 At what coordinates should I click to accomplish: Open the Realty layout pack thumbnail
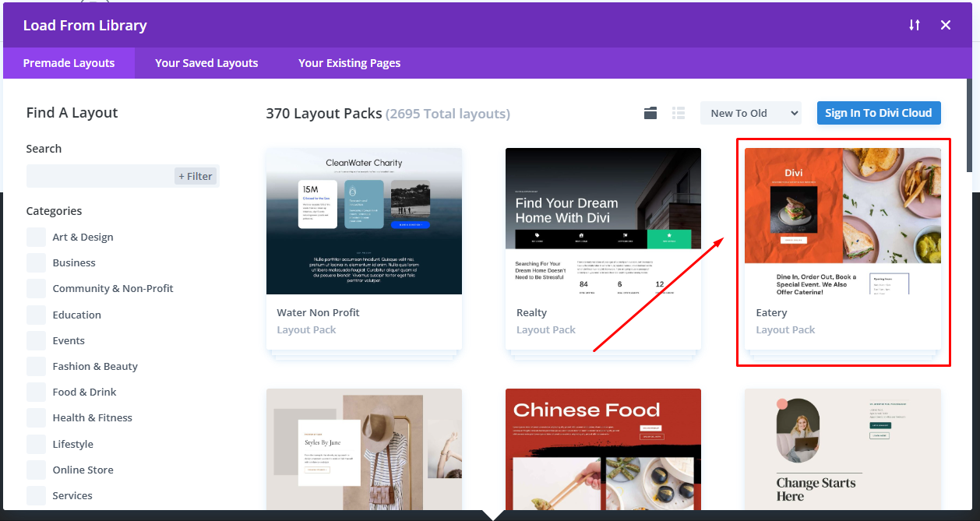[603, 221]
